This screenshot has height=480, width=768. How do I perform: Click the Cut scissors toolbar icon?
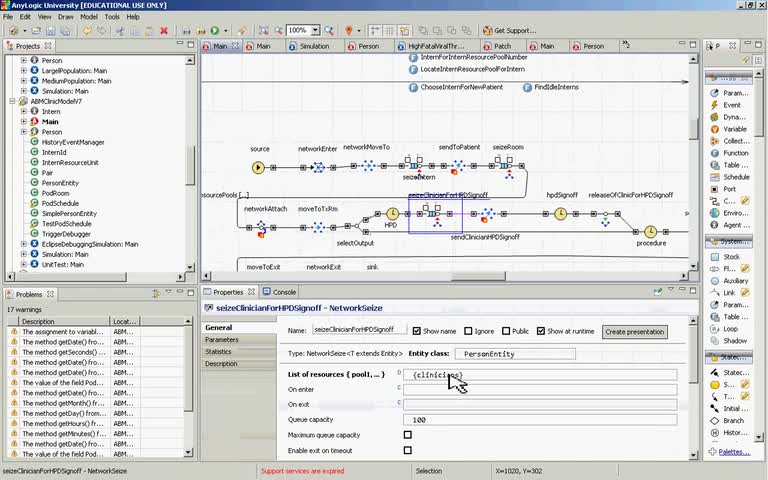[119, 30]
